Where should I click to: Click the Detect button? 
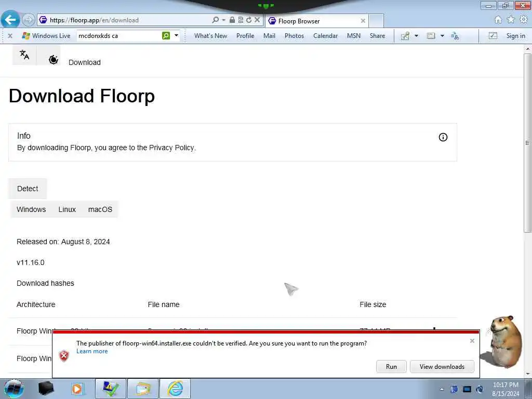pyautogui.click(x=28, y=189)
